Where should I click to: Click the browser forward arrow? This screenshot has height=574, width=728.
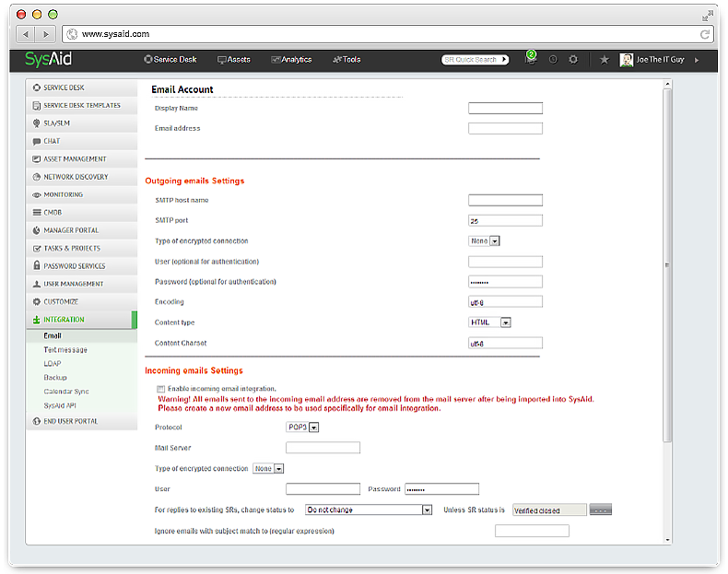point(45,34)
